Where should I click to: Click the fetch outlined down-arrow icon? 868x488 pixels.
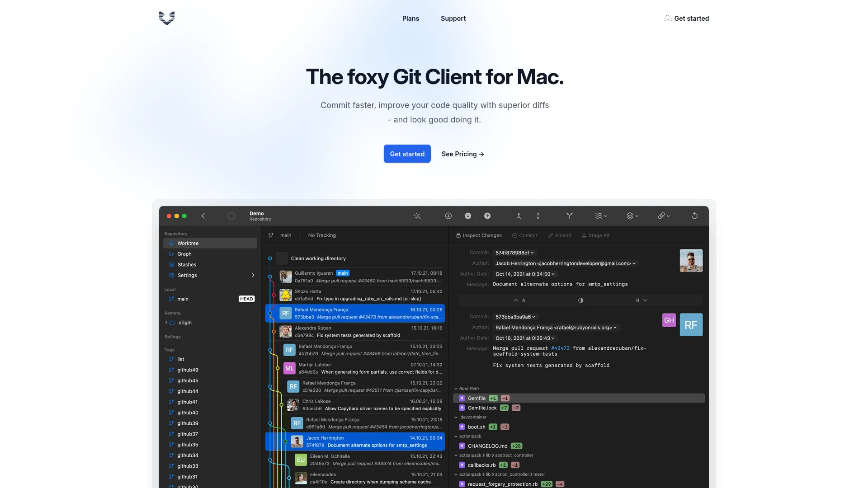point(448,216)
